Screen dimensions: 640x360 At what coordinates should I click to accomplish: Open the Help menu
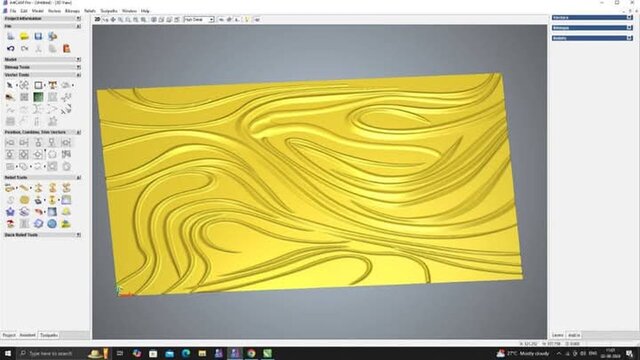point(145,11)
